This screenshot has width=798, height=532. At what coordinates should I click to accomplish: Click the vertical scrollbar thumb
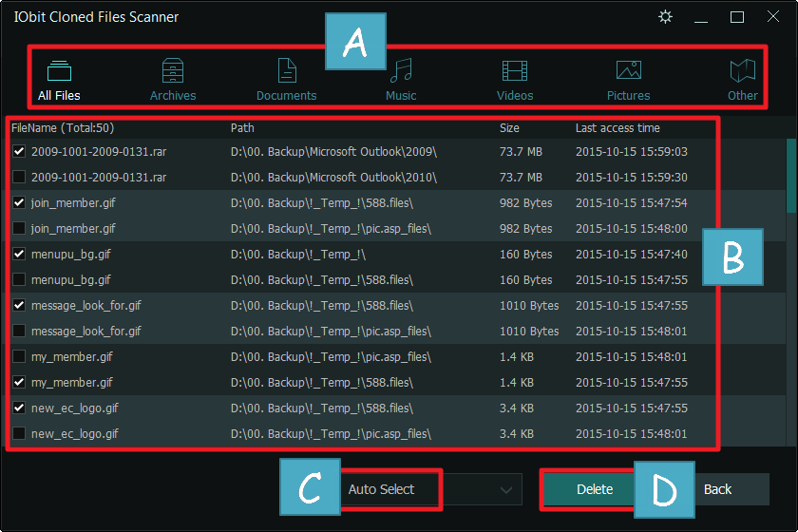point(790,176)
